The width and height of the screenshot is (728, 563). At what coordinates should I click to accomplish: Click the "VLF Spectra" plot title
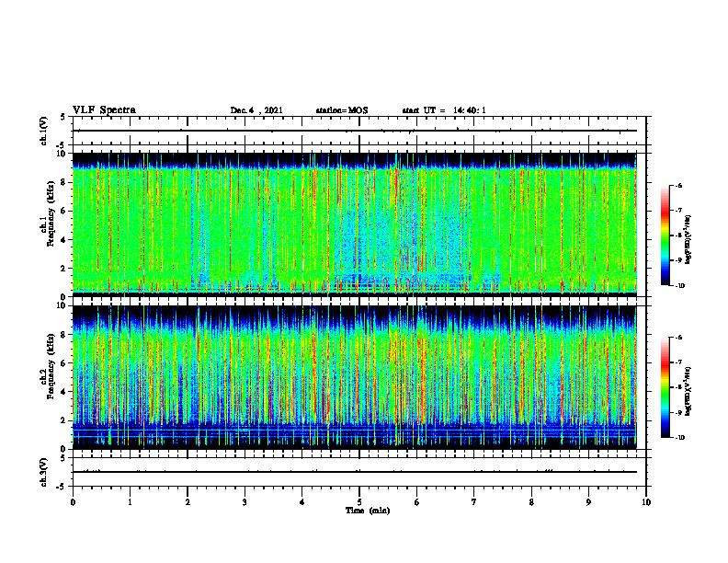pyautogui.click(x=104, y=110)
